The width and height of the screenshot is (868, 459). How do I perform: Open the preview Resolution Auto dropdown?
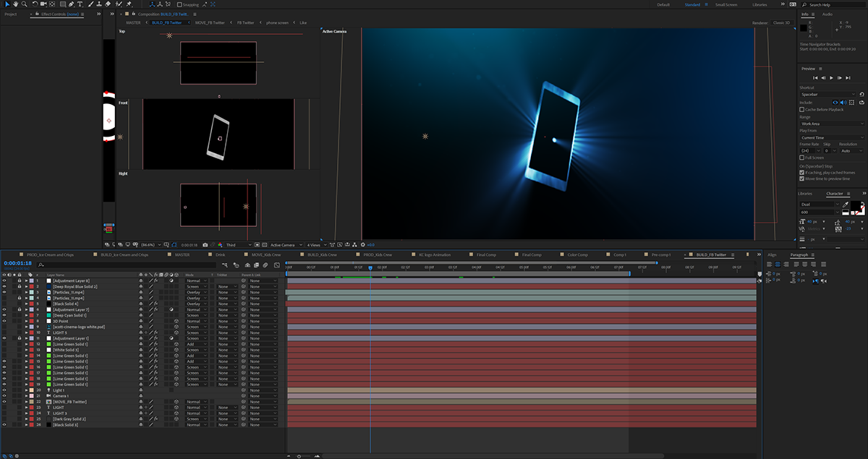pyautogui.click(x=851, y=150)
